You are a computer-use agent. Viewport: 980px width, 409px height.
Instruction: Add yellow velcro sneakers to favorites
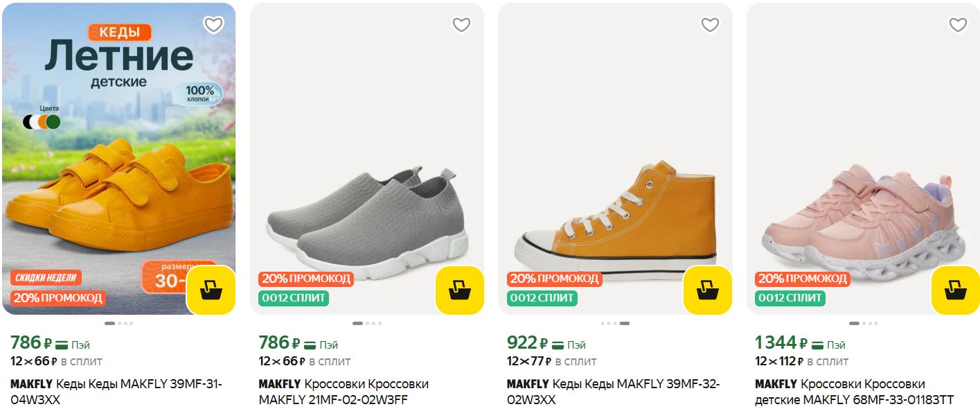point(213,25)
